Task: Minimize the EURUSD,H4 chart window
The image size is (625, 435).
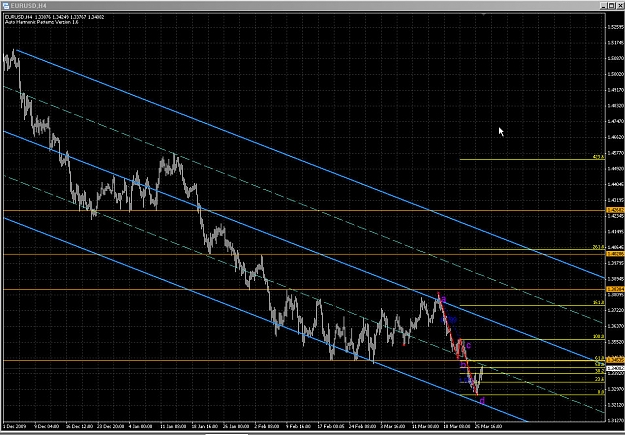Action: click(603, 6)
